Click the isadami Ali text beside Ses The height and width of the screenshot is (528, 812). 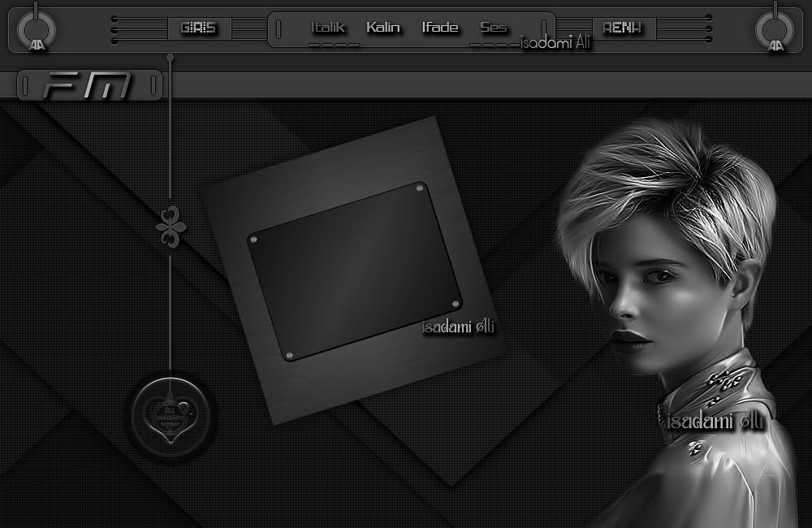point(555,42)
